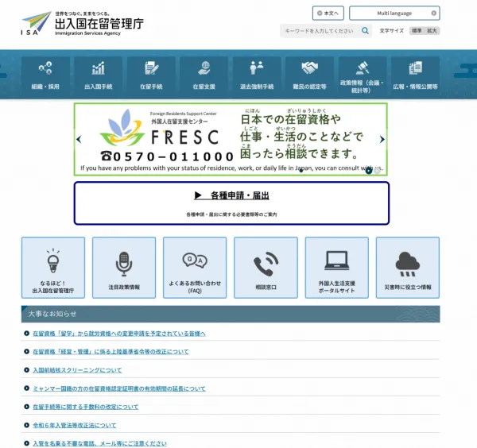This screenshot has width=477, height=448.
Task: Open 相談窓口 telephone tile
Action: [x=266, y=267]
